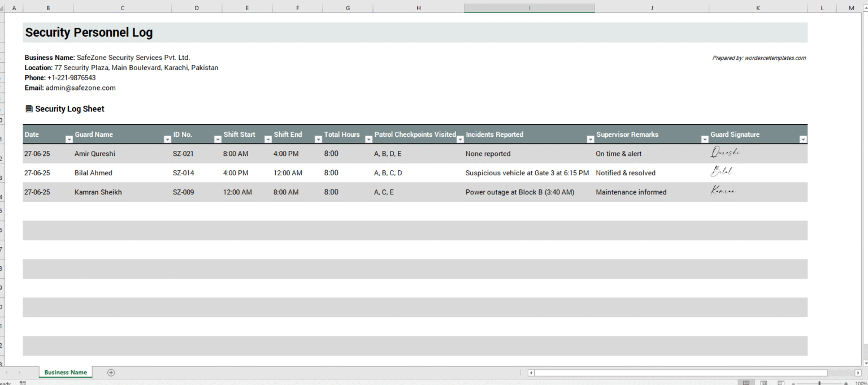Select column header I
This screenshot has width=868, height=385.
point(529,8)
